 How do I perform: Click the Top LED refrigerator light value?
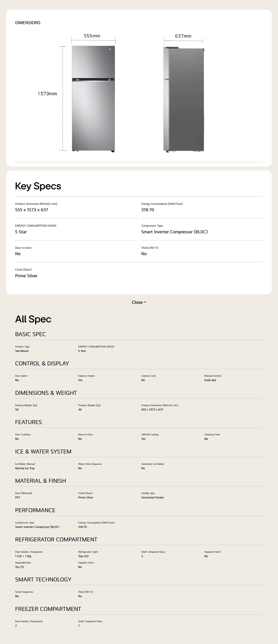[83, 556]
